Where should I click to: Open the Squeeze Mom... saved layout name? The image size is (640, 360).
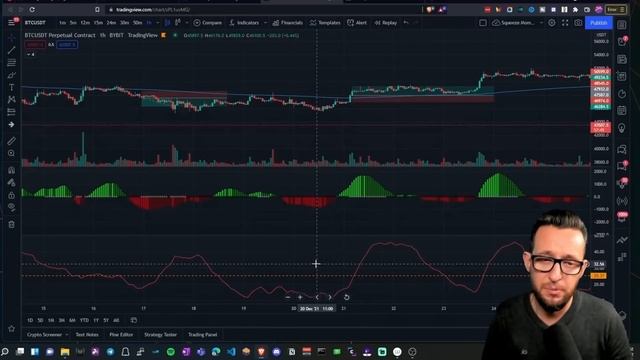point(513,23)
